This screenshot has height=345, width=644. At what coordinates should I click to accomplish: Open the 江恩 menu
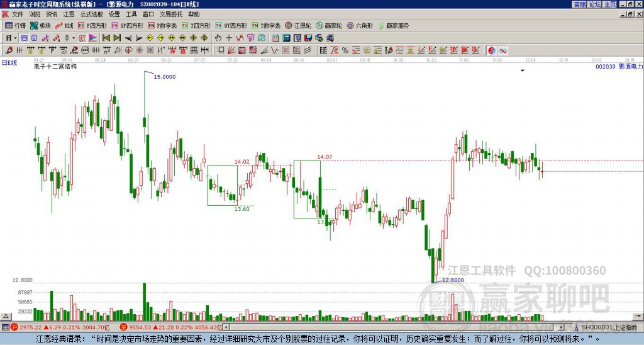click(x=69, y=14)
